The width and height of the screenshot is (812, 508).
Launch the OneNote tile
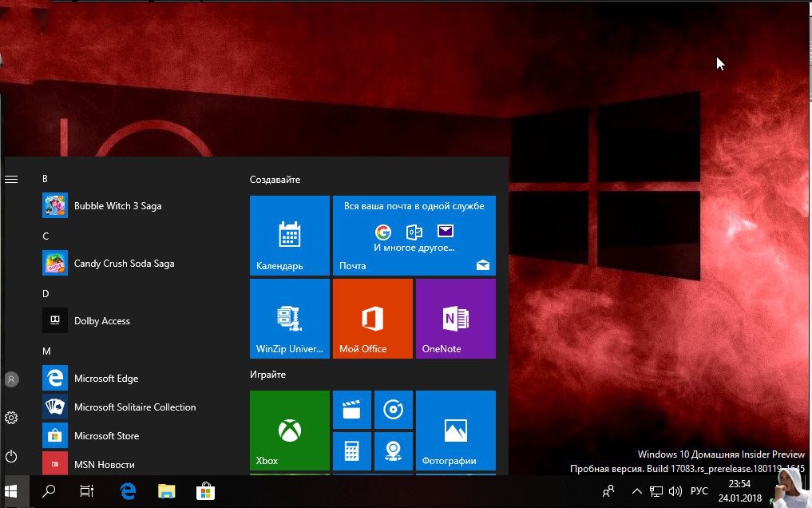pyautogui.click(x=455, y=318)
